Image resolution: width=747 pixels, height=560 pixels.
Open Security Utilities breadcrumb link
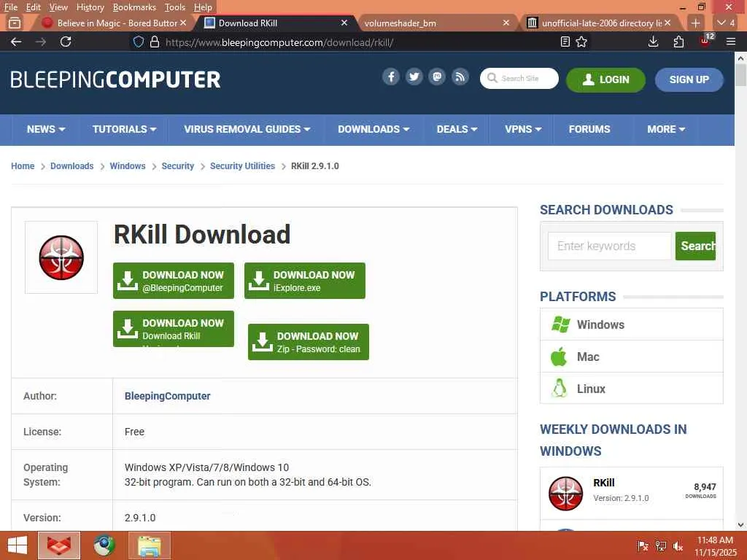click(x=242, y=166)
